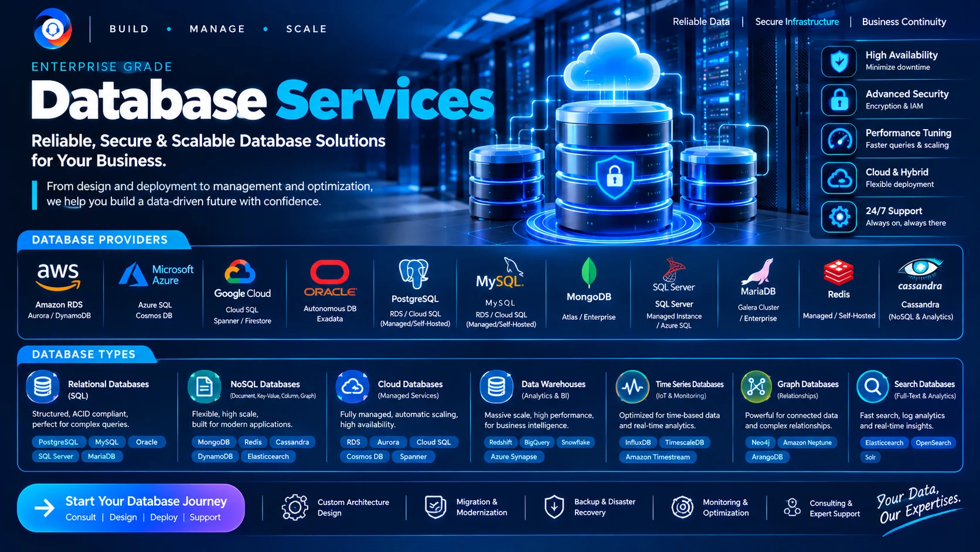Click the Migration & Modernization label

(x=482, y=507)
